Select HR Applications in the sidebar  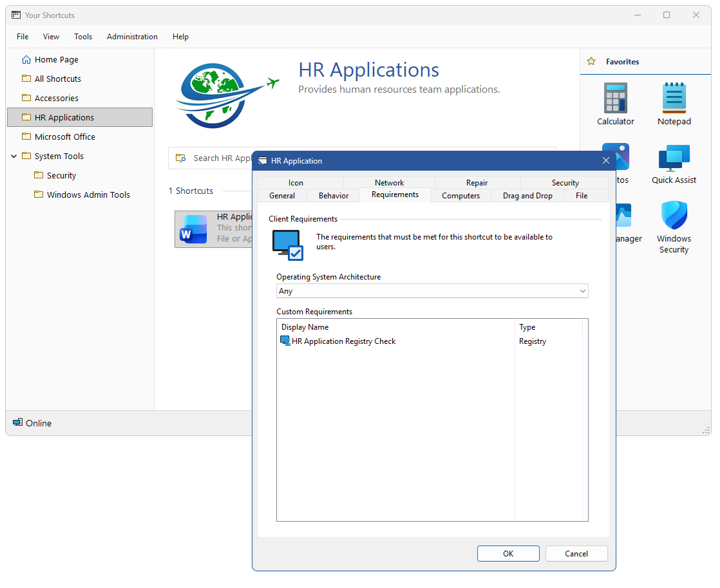tap(80, 117)
